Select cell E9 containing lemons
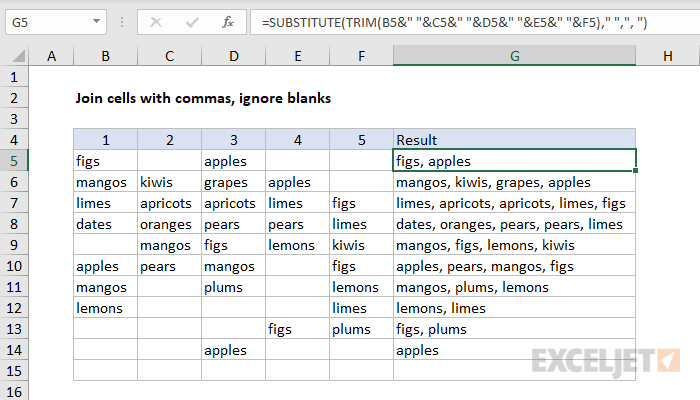Screen dimensions: 700x400 coord(297,245)
